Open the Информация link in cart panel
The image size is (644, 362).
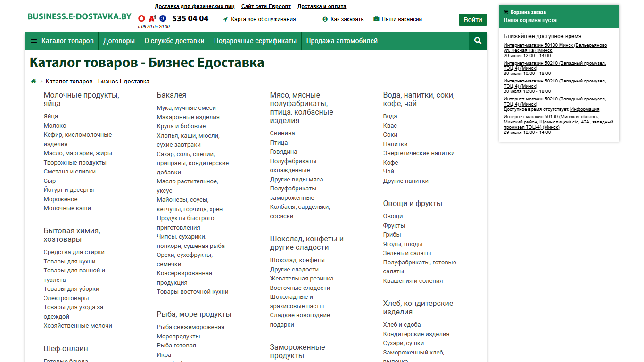pyautogui.click(x=585, y=109)
